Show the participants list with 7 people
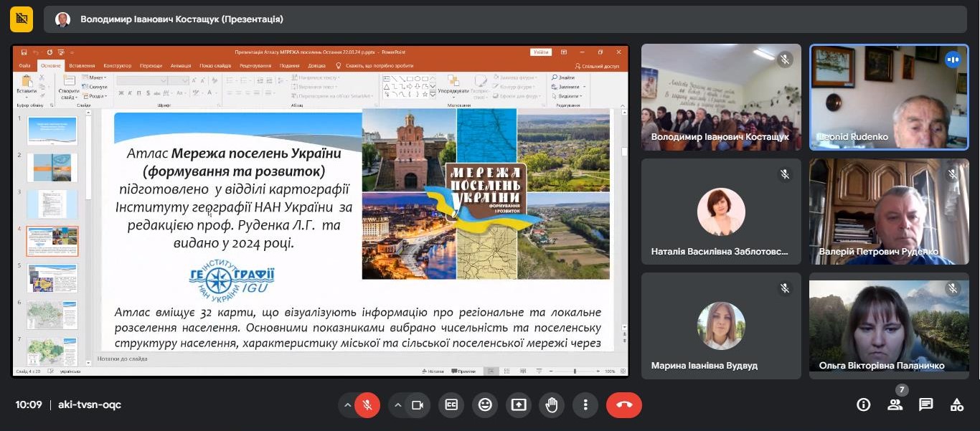 coord(895,405)
